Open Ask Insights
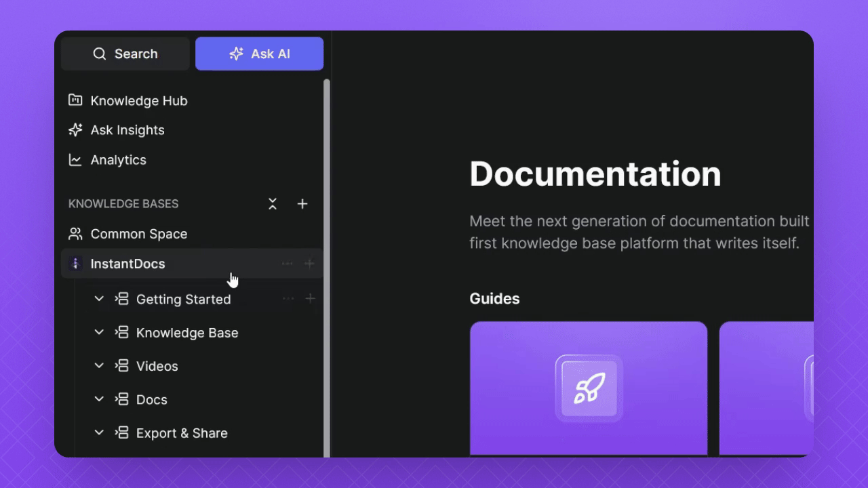Screen dimensions: 868x488 pos(127,130)
